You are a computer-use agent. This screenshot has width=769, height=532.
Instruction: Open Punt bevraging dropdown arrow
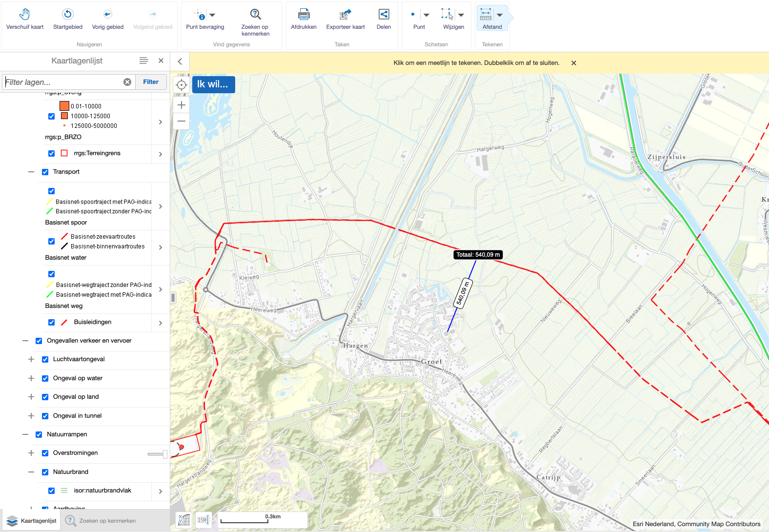click(x=212, y=15)
